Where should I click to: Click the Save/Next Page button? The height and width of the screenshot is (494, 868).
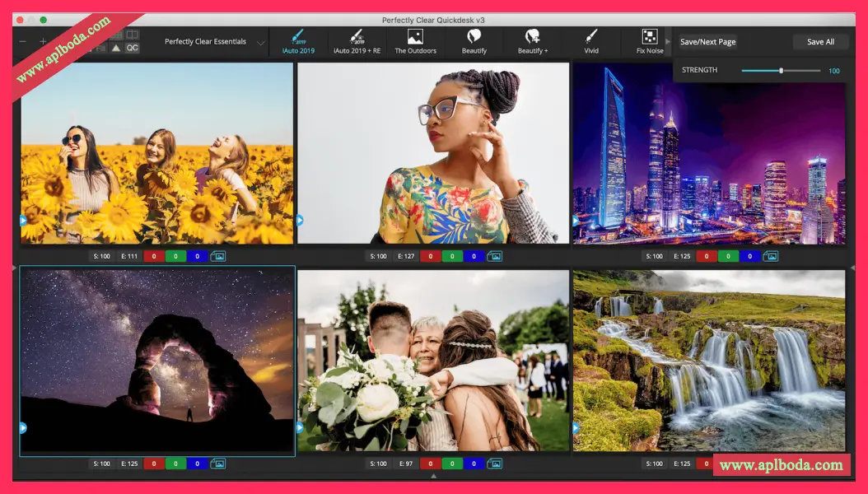[x=707, y=42]
